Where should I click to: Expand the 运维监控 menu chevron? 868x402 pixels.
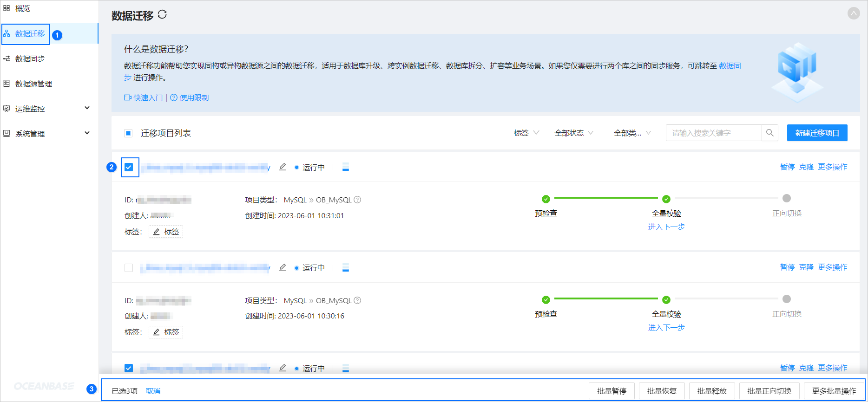(87, 108)
